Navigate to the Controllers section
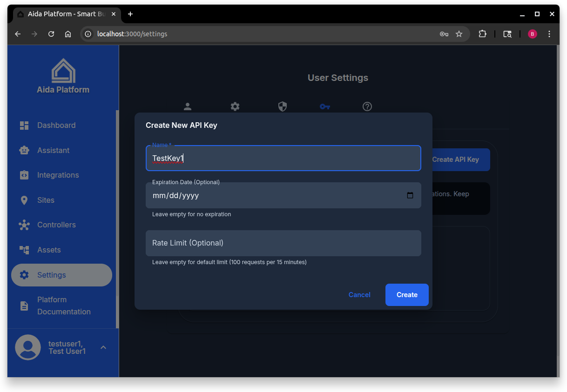 (56, 225)
